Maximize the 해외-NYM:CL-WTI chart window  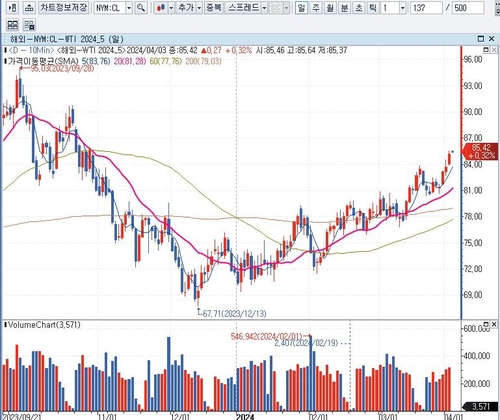[481, 39]
